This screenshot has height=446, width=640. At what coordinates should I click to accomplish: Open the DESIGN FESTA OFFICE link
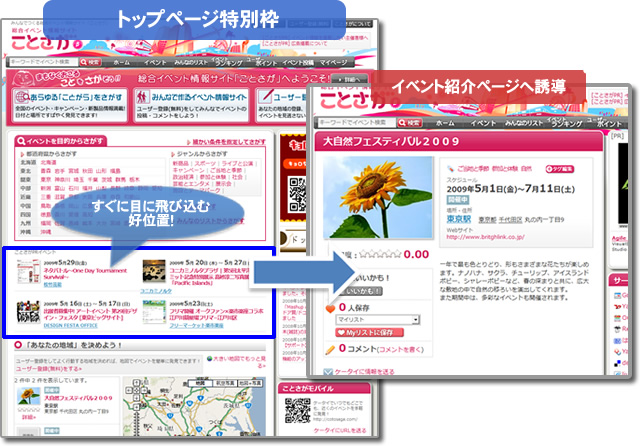click(x=71, y=326)
